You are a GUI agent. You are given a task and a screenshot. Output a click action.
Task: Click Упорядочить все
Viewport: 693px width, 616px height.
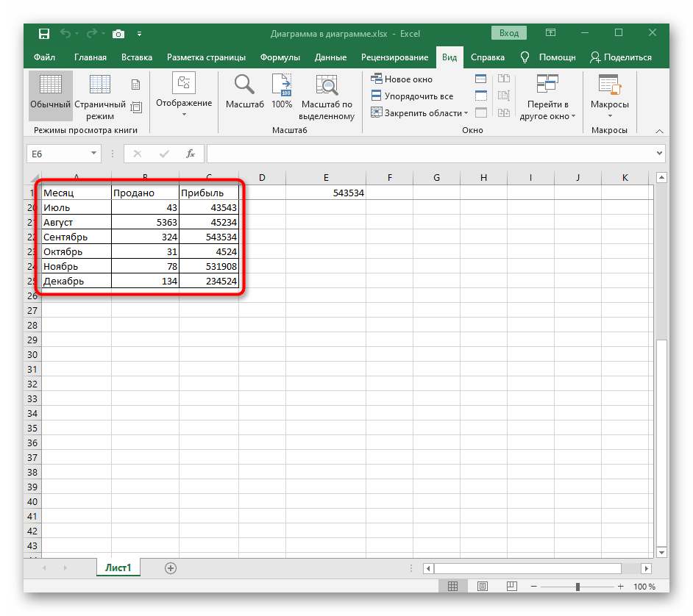click(412, 96)
